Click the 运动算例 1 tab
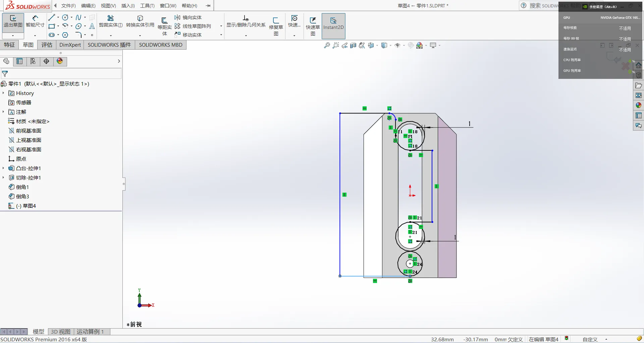The width and height of the screenshot is (644, 343). 90,332
